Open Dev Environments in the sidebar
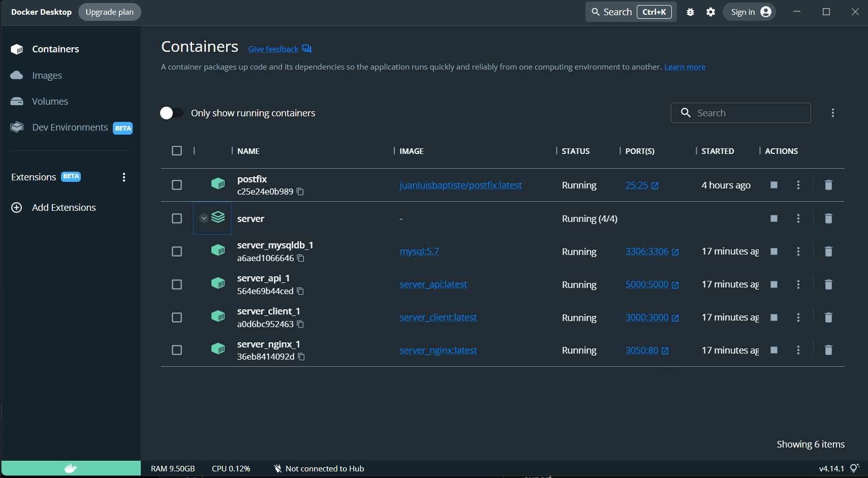 [x=71, y=128]
